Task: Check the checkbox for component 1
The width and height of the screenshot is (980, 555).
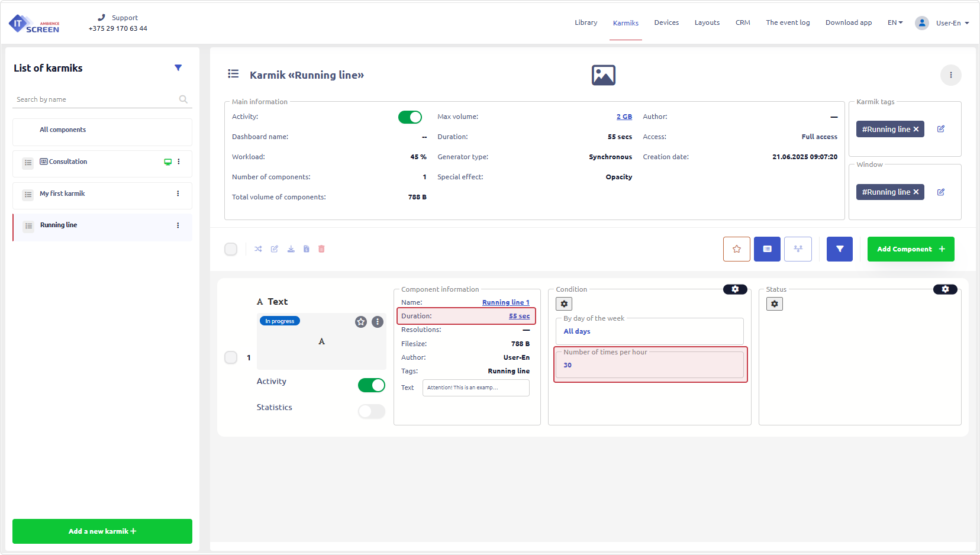Action: [x=231, y=357]
